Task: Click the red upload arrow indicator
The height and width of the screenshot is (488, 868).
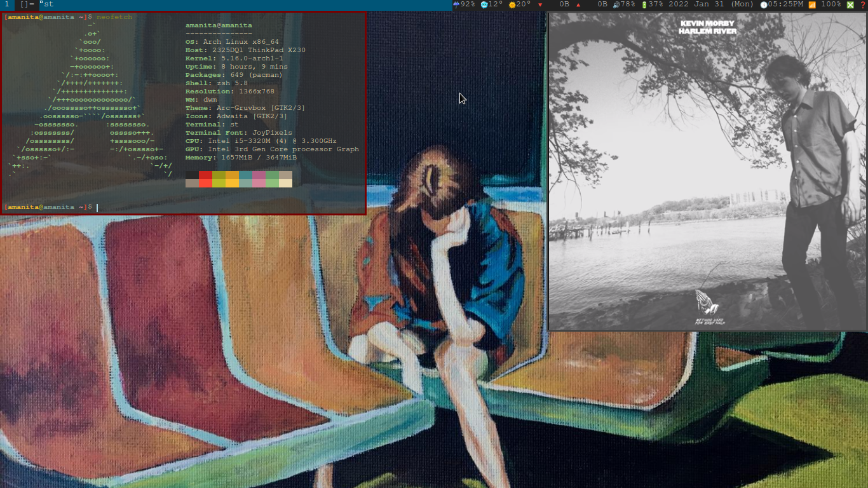Action: (x=578, y=4)
